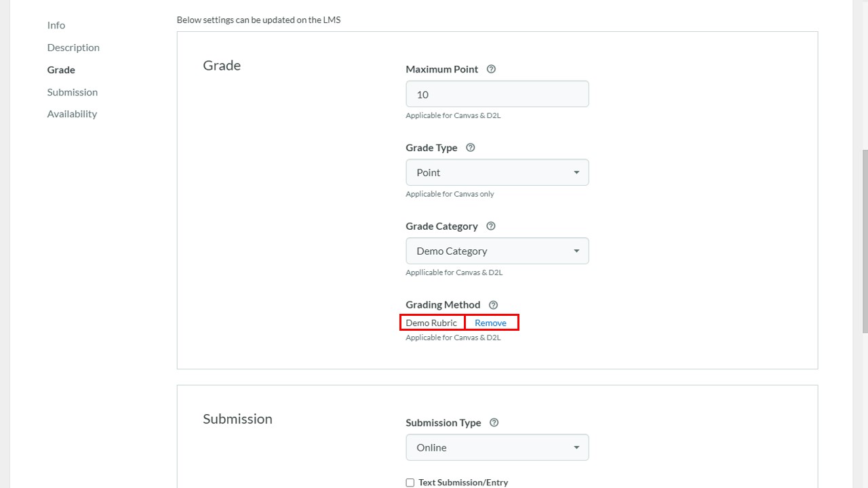Expand the Grade Type dropdown showing Point
The height and width of the screenshot is (488, 868).
pos(497,173)
